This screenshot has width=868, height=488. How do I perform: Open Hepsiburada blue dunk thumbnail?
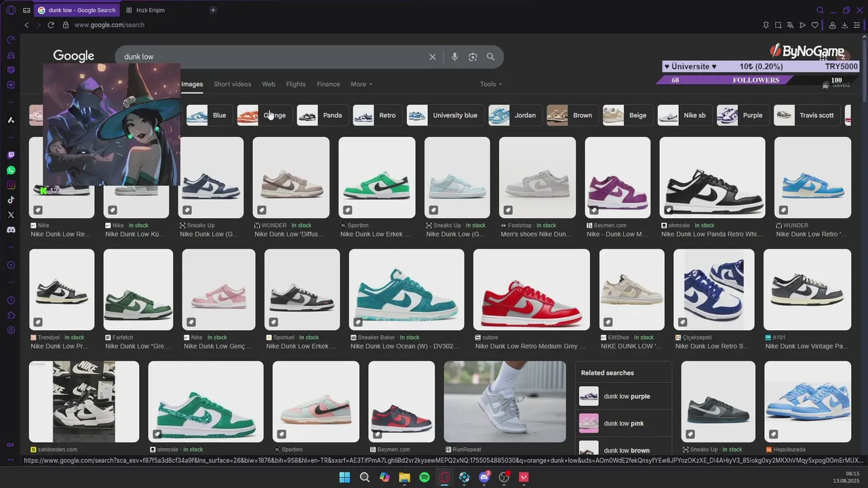pos(808,401)
